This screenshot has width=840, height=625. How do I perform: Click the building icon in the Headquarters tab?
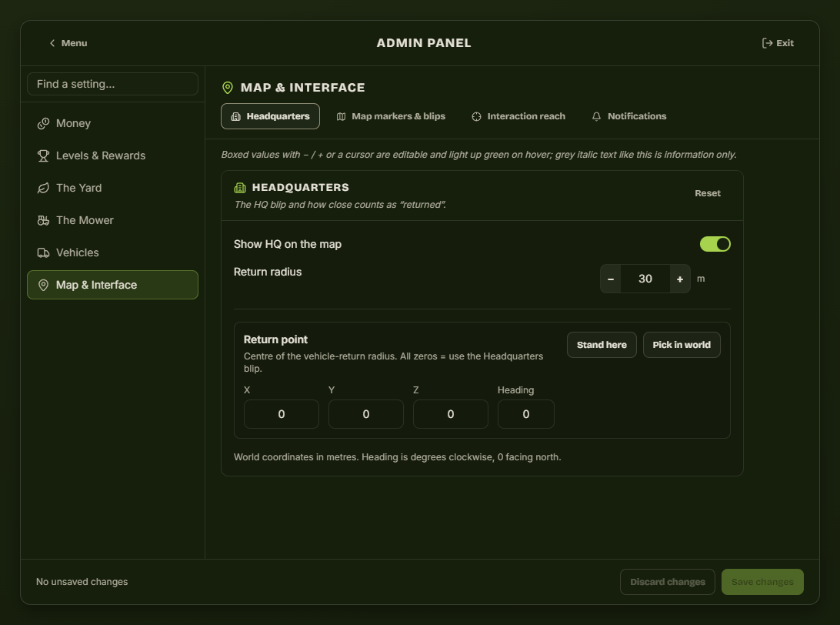coord(235,116)
